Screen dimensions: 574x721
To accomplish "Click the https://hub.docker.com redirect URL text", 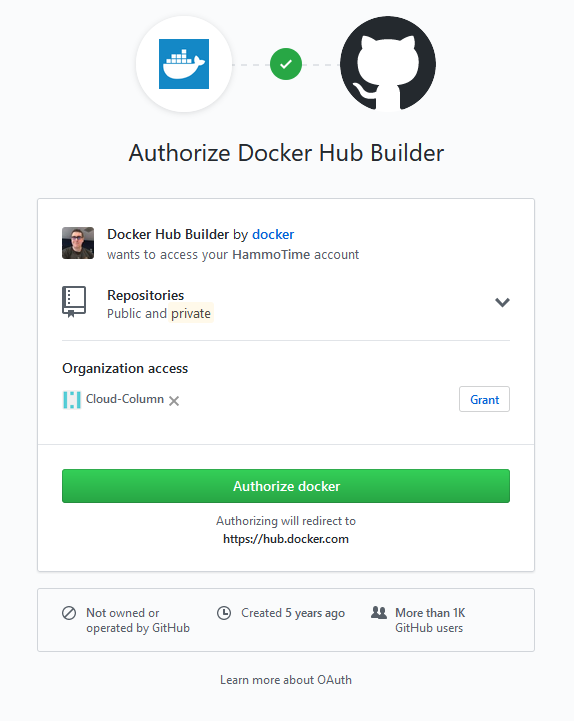I will [x=286, y=539].
